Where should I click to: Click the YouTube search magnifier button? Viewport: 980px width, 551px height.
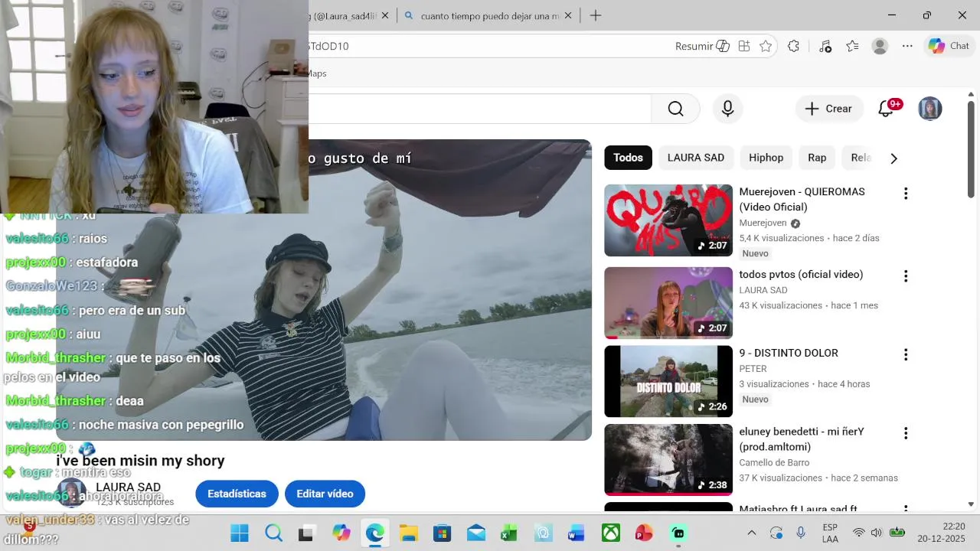[x=675, y=109]
